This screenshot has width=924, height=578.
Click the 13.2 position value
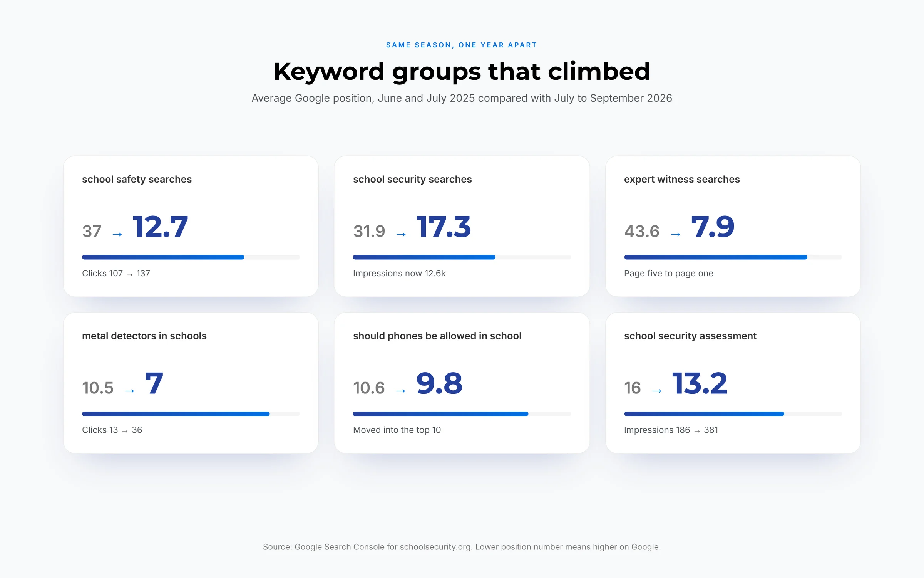pos(700,383)
